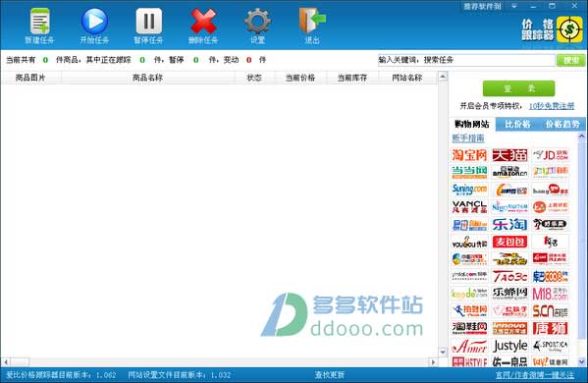Click site panel scroll down arrow
Viewport: 588px width, 383px height.
[x=582, y=362]
